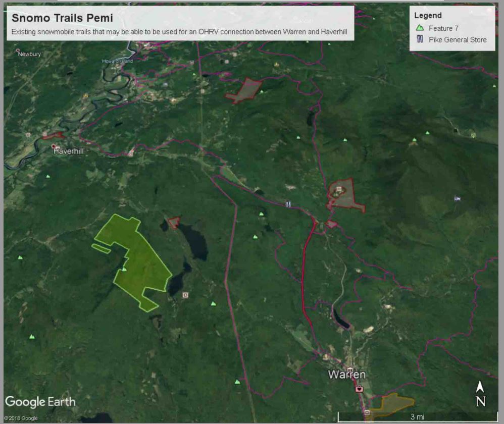The width and height of the screenshot is (504, 424).
Task: Click the 3 mi scale bar
Action: coord(417,416)
